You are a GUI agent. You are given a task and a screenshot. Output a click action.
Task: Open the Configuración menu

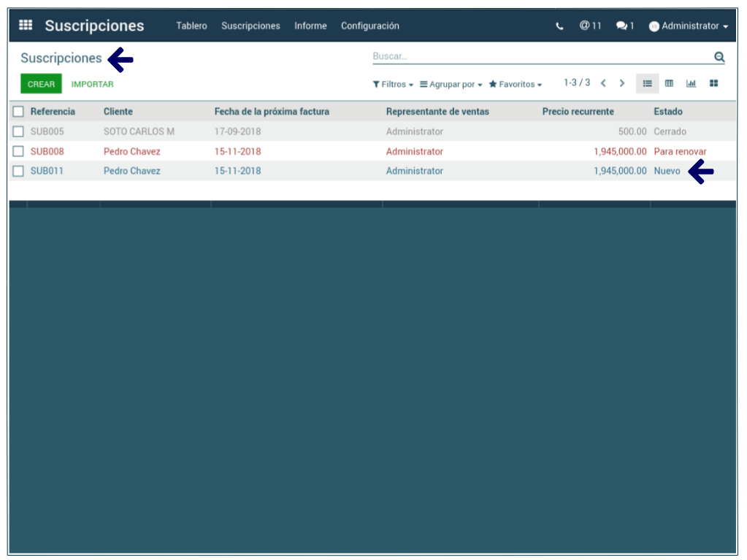point(369,26)
